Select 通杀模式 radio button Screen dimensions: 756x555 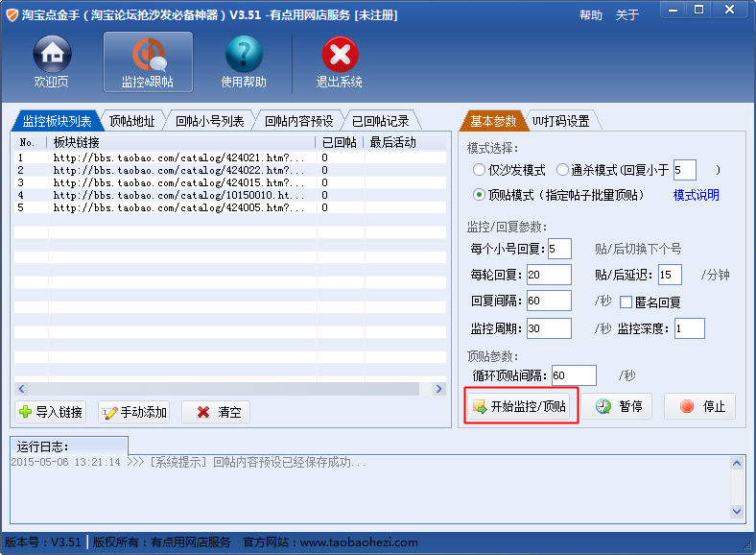coord(562,169)
